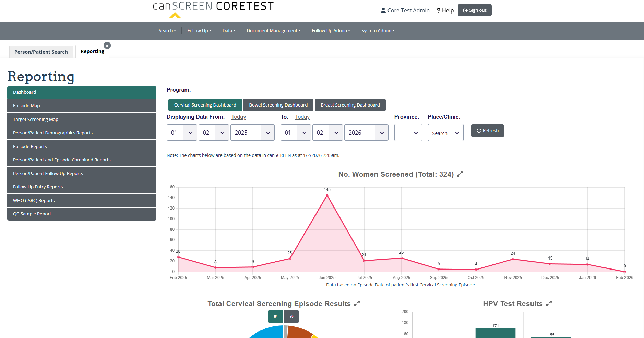Select the Bowel Screening Dashboard program
The height and width of the screenshot is (338, 644).
coord(278,105)
